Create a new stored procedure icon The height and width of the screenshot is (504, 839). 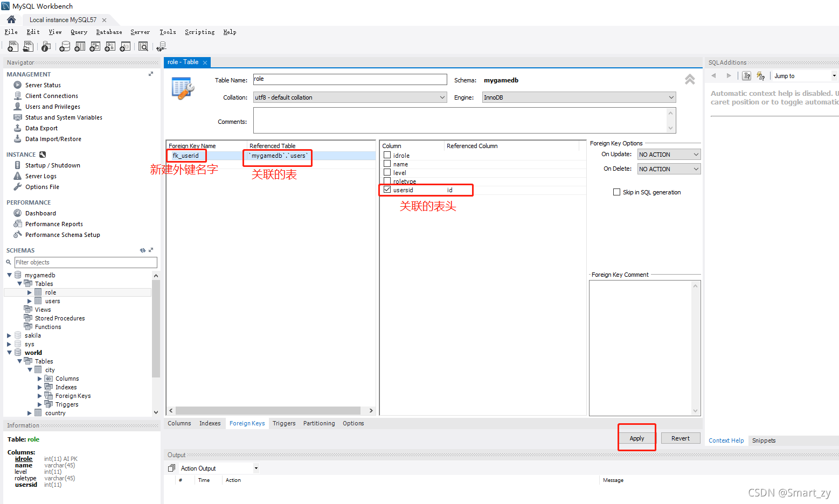click(x=110, y=47)
